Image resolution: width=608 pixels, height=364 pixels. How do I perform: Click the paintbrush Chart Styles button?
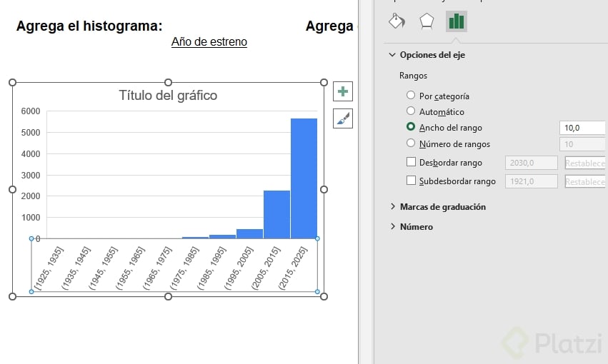tap(343, 118)
